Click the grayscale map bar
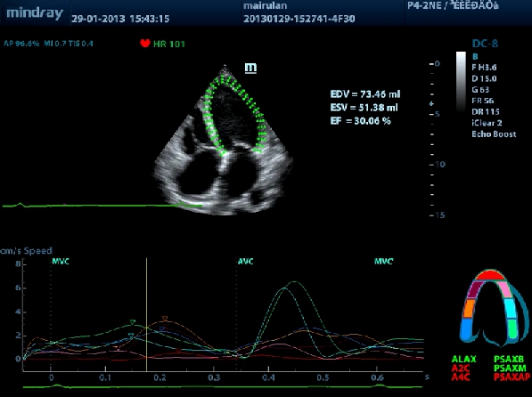This screenshot has width=532, height=397. pyautogui.click(x=461, y=81)
